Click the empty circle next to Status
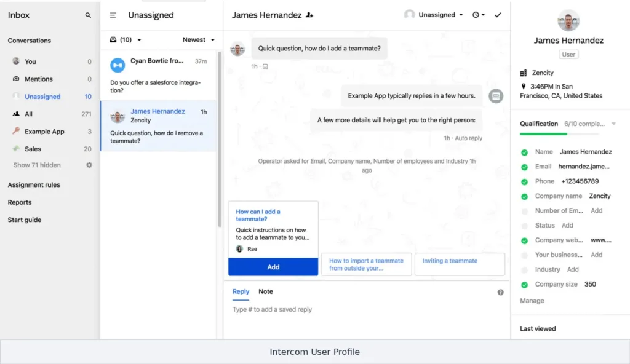The height and width of the screenshot is (364, 630). click(524, 226)
